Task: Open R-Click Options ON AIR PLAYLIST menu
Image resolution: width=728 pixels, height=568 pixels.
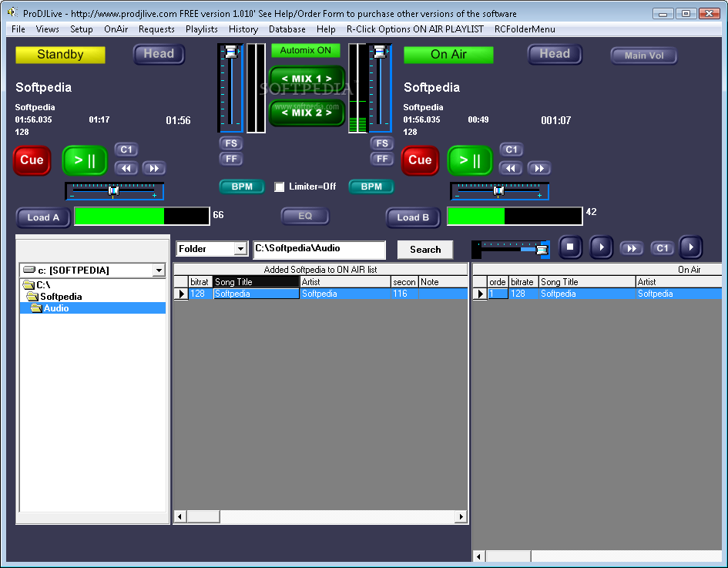Action: 415,29
